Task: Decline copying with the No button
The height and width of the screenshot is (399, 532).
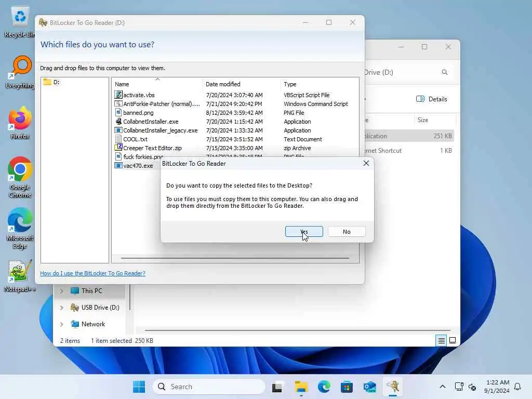Action: tap(347, 232)
